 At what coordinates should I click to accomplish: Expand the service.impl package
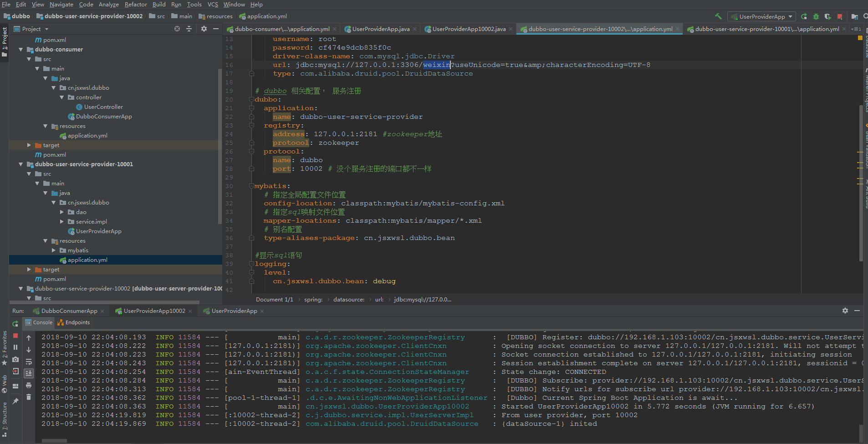(x=62, y=222)
